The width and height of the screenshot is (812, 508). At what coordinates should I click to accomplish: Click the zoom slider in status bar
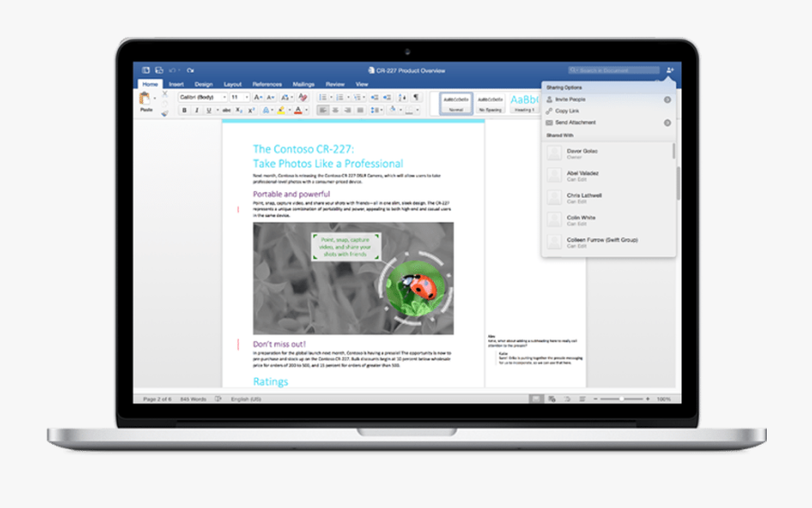tap(622, 399)
